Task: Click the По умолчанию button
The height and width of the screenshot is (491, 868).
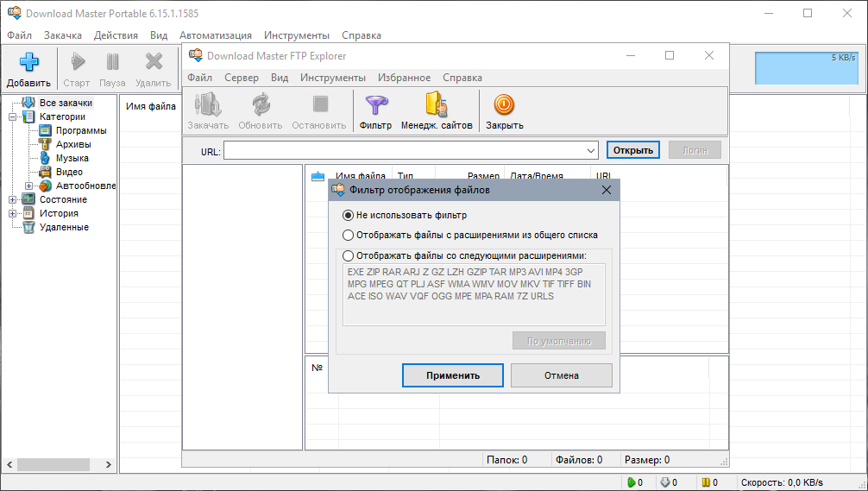Action: 559,341
